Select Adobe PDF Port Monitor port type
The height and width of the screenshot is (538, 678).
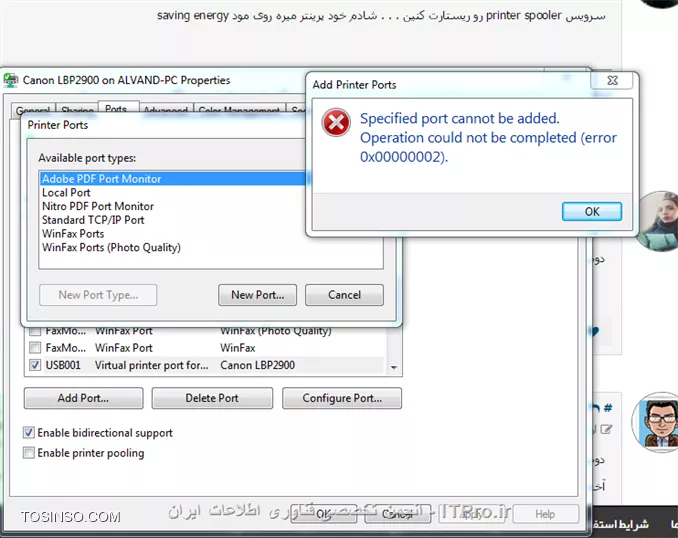click(174, 179)
